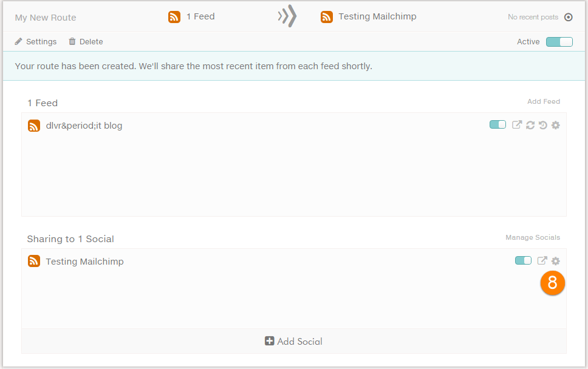Toggle the dlvr.it blog feed switch
Screen dimensions: 588x369
click(x=497, y=124)
